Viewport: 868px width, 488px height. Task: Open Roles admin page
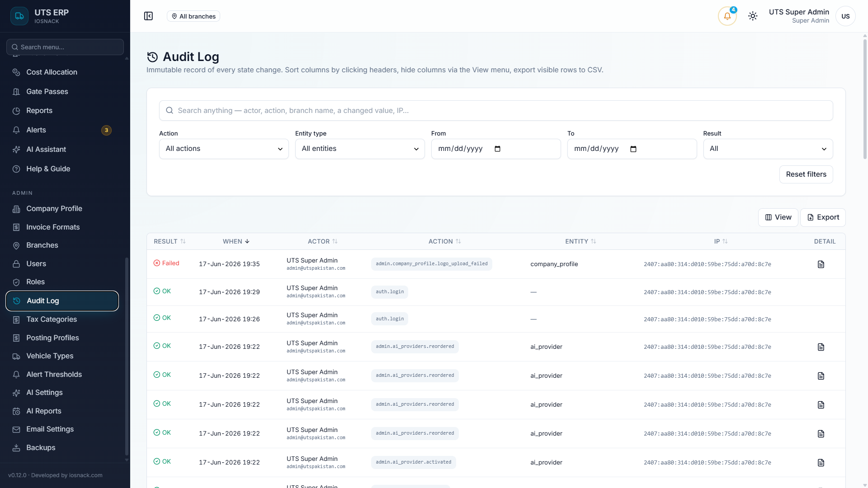(x=62, y=282)
